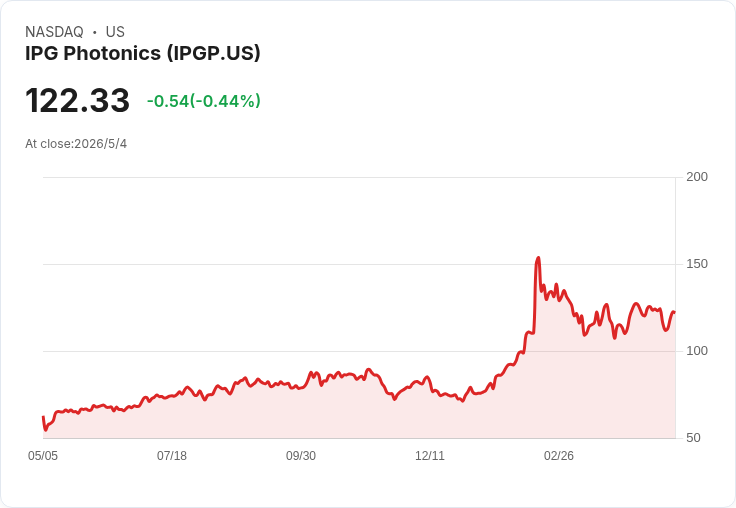Click the chart line's starting point
This screenshot has height=508, width=736.
(x=43, y=417)
